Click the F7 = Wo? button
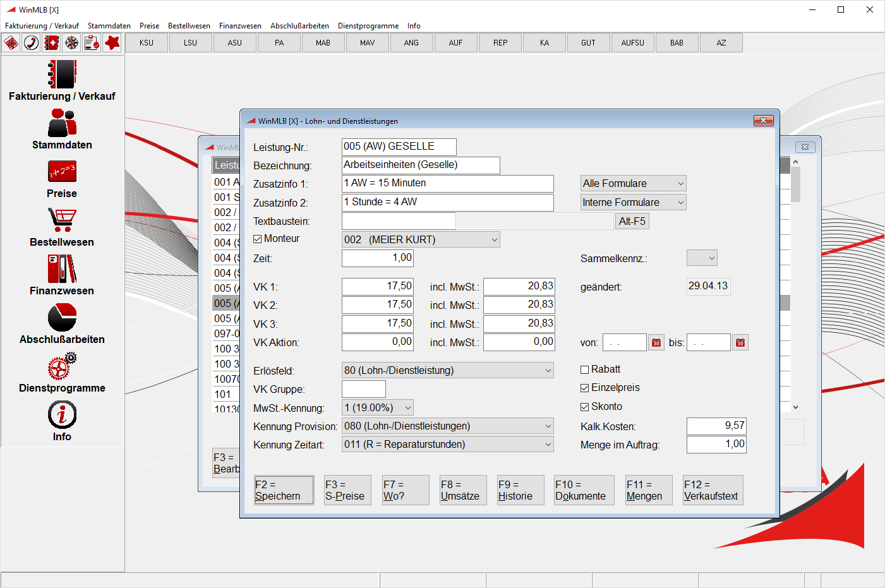The image size is (885, 588). tap(406, 490)
